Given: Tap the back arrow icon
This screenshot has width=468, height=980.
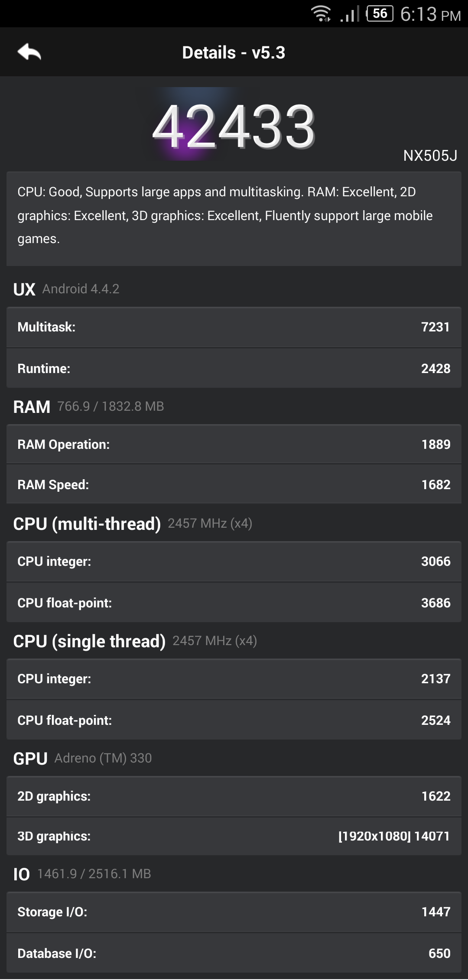Looking at the screenshot, I should tap(29, 52).
